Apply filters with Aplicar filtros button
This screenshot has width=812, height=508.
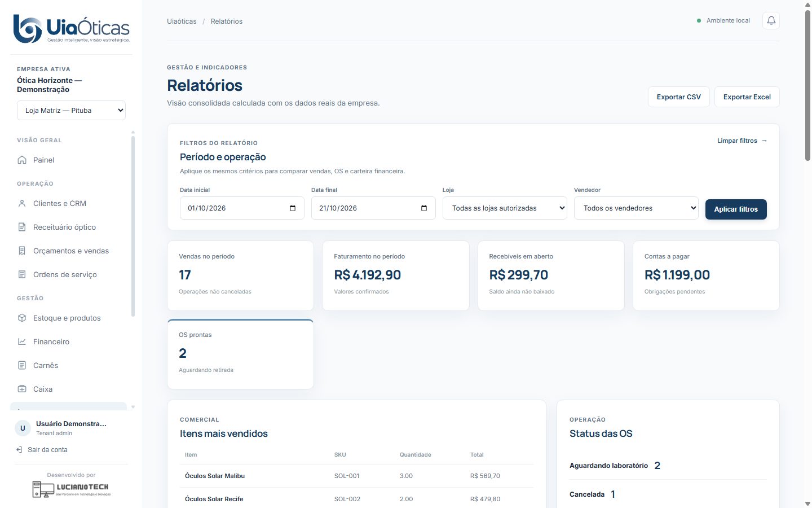736,209
